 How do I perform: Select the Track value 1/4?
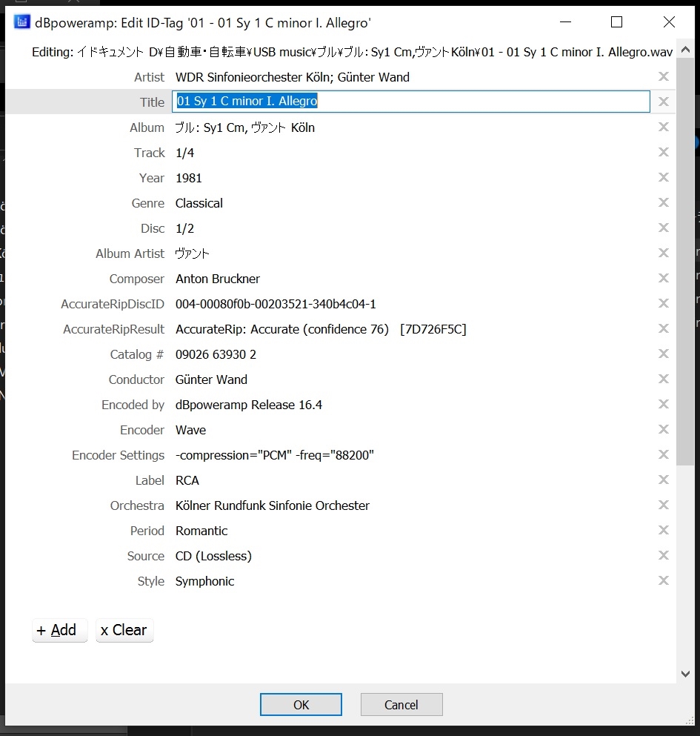[x=185, y=153]
